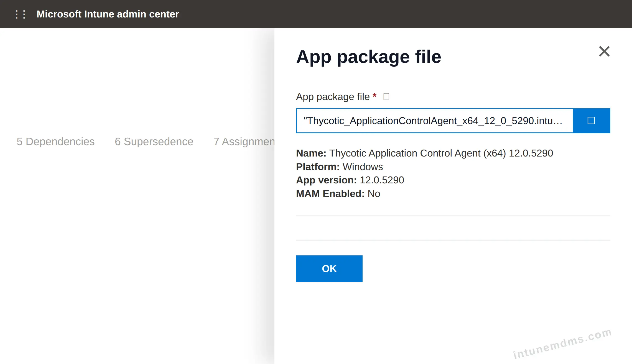Image resolution: width=632 pixels, height=364 pixels.
Task: Click the App package file heading
Action: [368, 57]
